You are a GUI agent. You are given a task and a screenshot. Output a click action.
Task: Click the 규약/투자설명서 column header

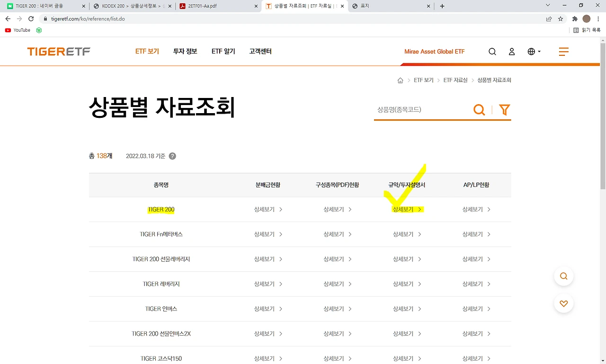(407, 185)
